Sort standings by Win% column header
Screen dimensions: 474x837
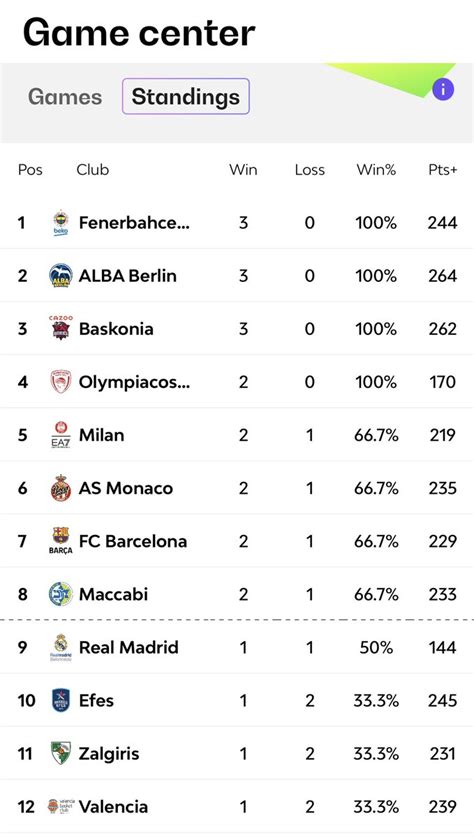(x=376, y=170)
